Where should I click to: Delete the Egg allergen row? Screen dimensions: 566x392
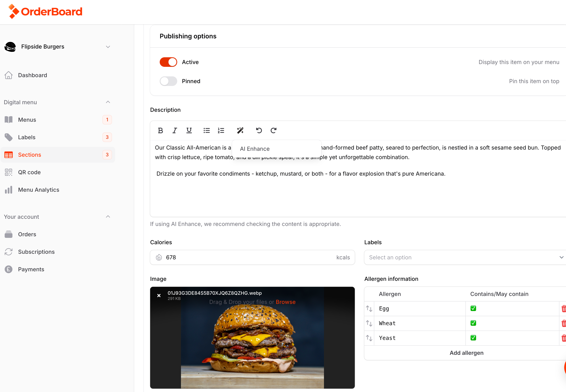point(563,308)
